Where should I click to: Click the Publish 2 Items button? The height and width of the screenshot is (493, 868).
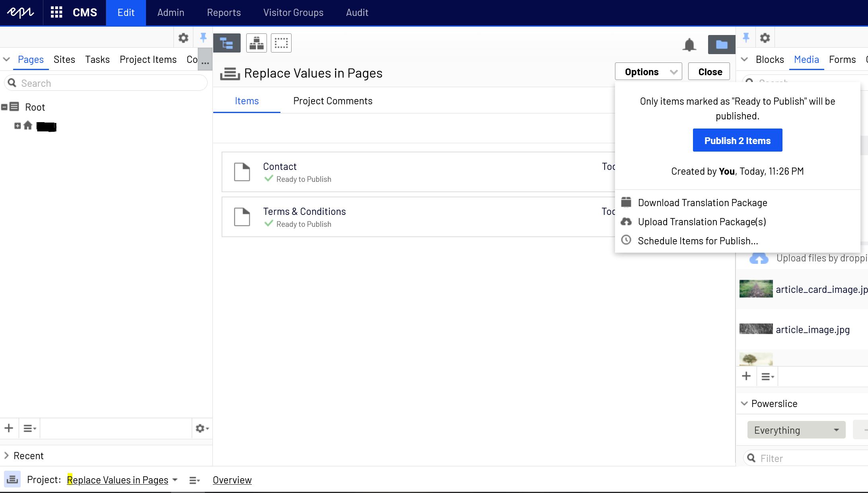[737, 140]
